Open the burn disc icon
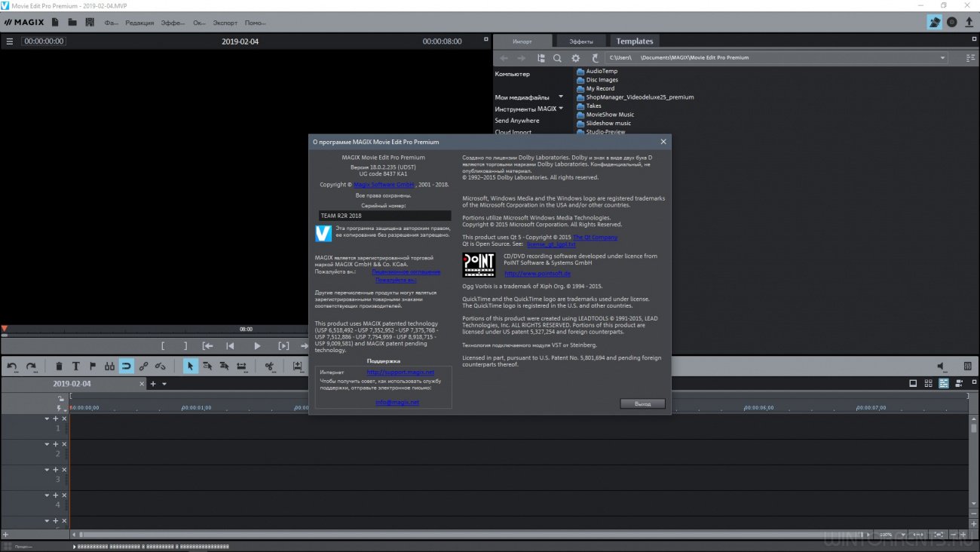Screen dimensions: 980x552 pos(952,23)
